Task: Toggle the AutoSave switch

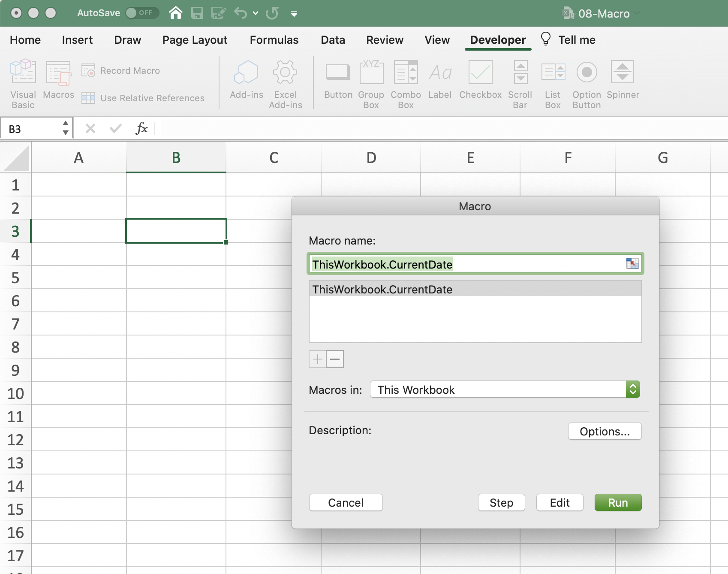Action: point(142,13)
